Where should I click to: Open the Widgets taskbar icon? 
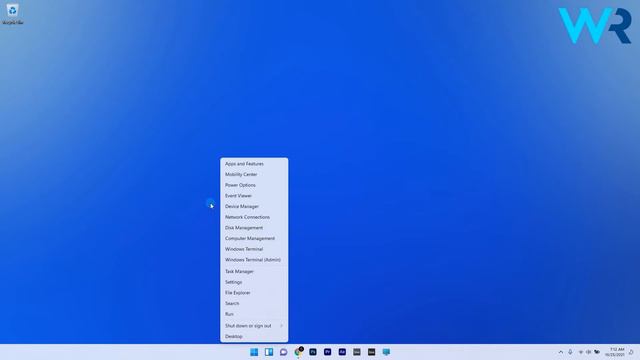(x=269, y=352)
